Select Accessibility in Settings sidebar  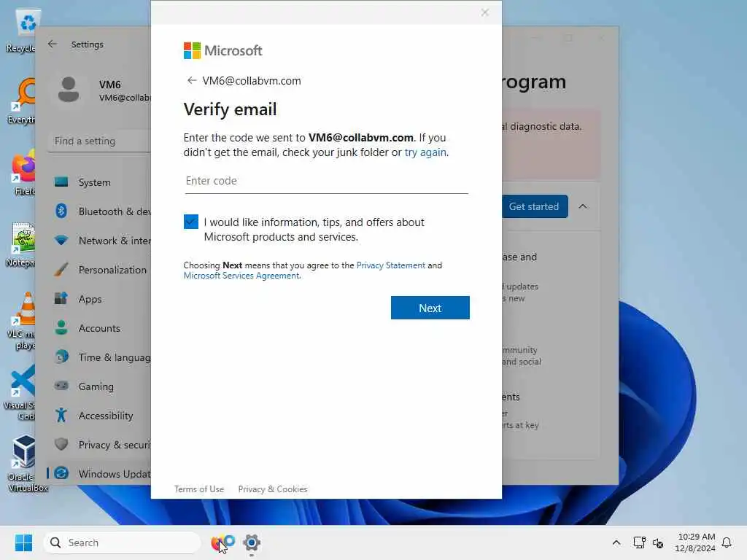101,415
